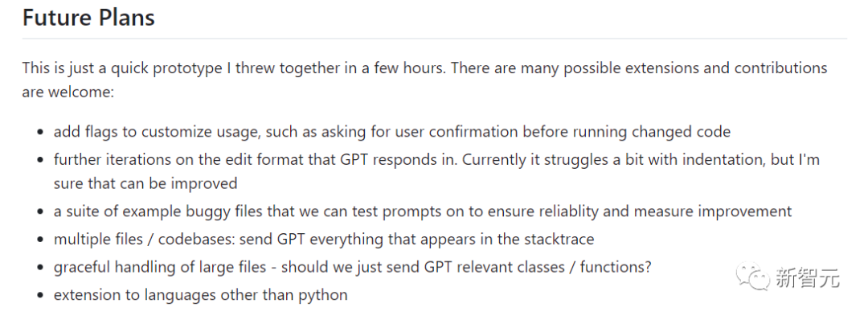Click the bullet dot before 'graceful handling'

40,268
